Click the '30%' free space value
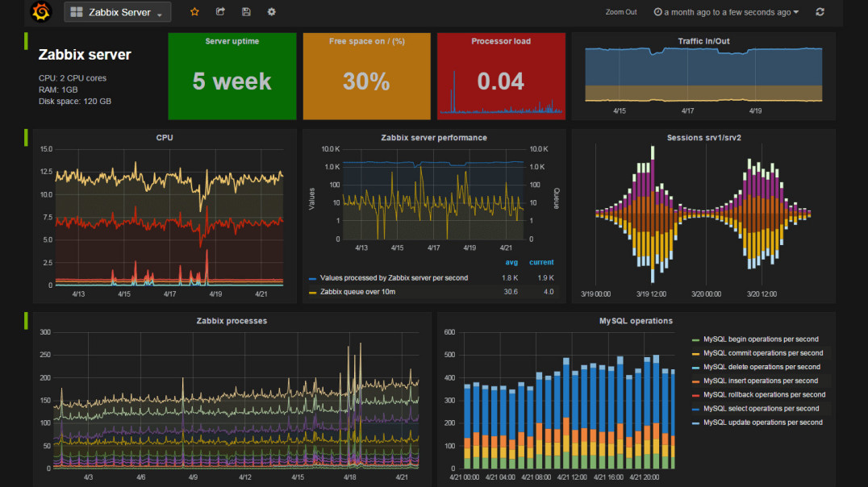The width and height of the screenshot is (868, 487). tap(366, 82)
